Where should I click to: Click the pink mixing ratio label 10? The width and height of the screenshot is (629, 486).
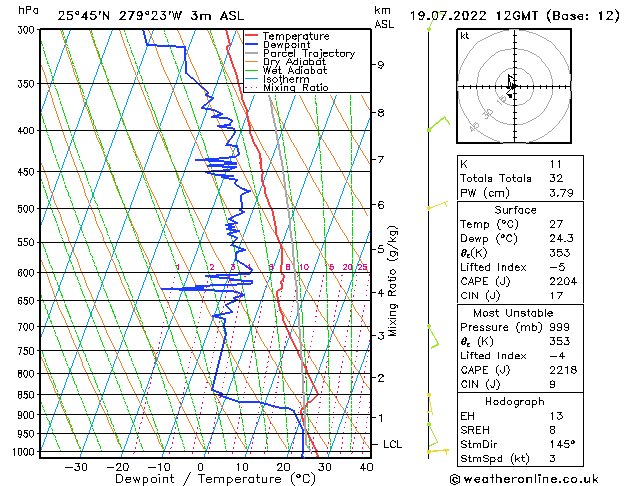pos(304,267)
